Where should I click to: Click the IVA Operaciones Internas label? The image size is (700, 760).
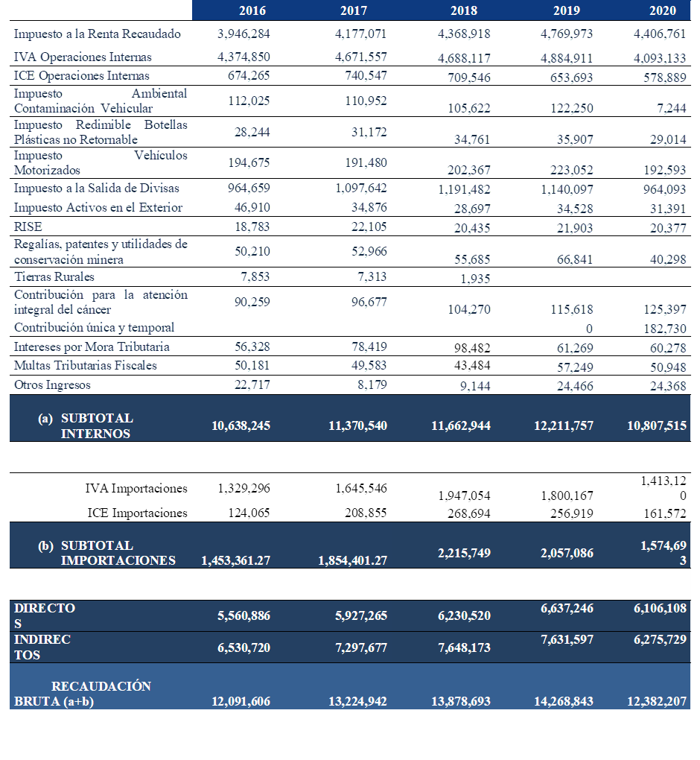pyautogui.click(x=83, y=57)
